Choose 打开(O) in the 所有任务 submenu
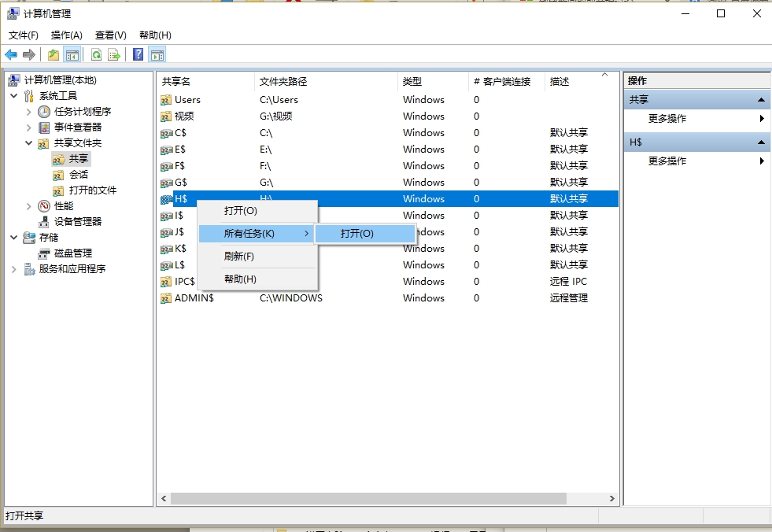Image resolution: width=772 pixels, height=532 pixels. pos(365,234)
